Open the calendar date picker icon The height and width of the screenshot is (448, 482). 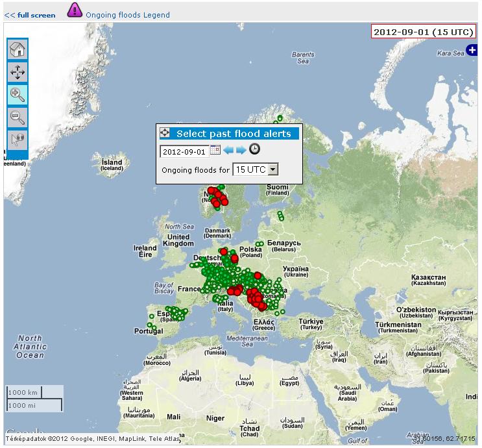pyautogui.click(x=215, y=149)
